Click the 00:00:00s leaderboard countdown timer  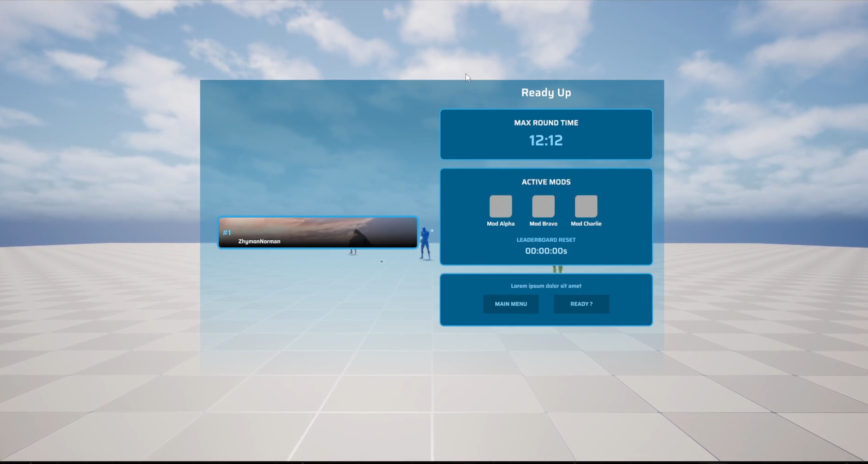[546, 251]
